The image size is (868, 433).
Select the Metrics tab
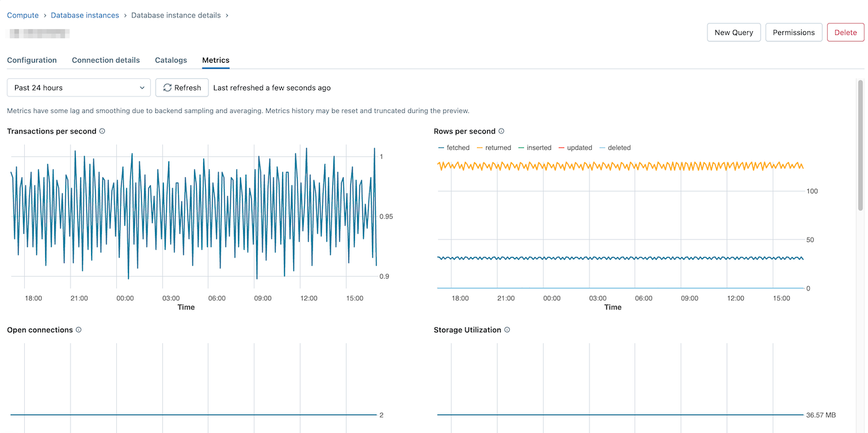[x=215, y=60]
